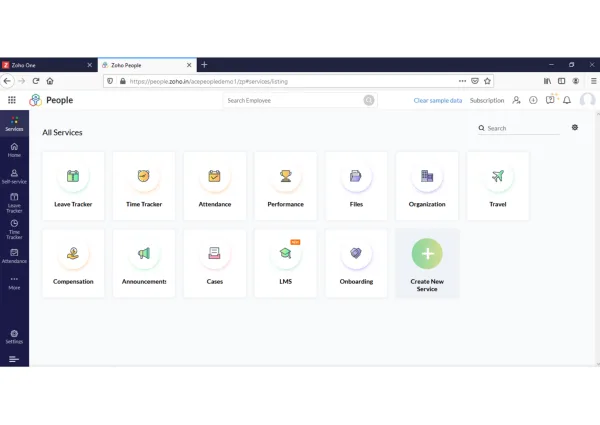Viewport: 600px width, 425px height.
Task: Go to the browser home page
Action: click(x=50, y=81)
